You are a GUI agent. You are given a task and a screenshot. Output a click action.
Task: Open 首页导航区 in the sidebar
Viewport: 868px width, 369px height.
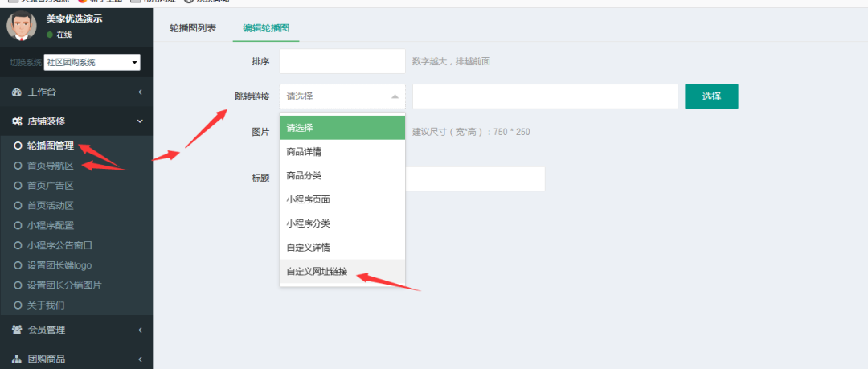click(x=51, y=166)
